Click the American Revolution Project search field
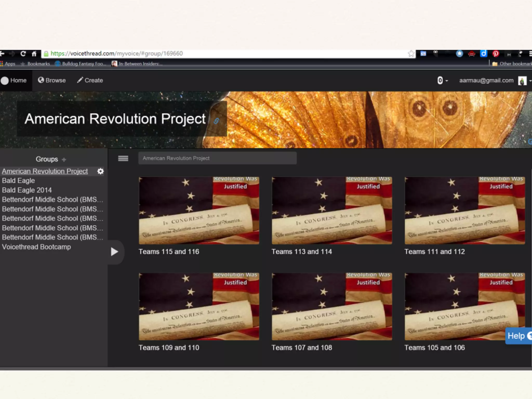The width and height of the screenshot is (532, 399). (217, 158)
